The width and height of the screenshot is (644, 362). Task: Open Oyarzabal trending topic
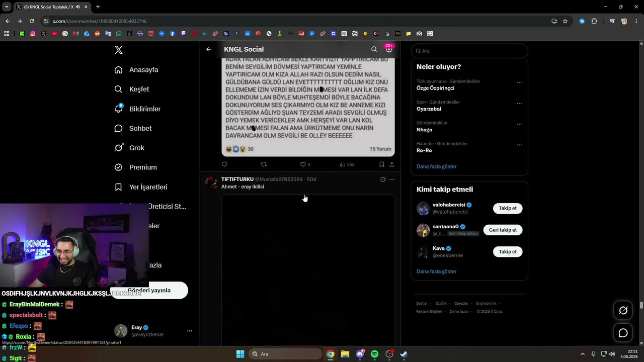[x=429, y=109]
